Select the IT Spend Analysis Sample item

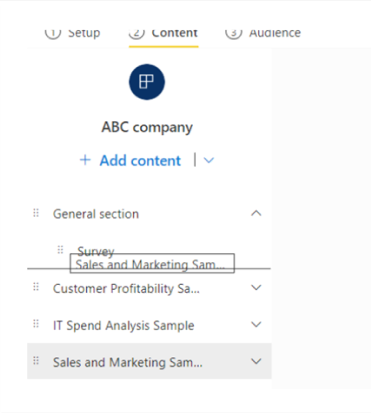click(x=124, y=325)
